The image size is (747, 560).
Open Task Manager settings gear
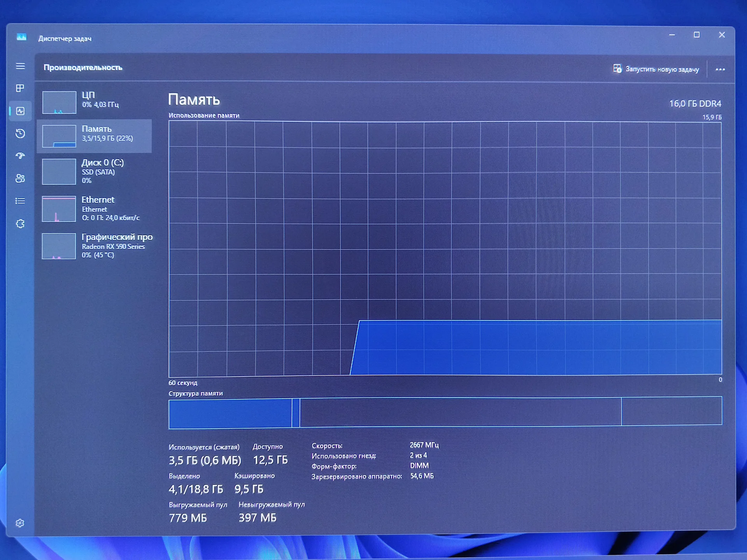pyautogui.click(x=20, y=523)
